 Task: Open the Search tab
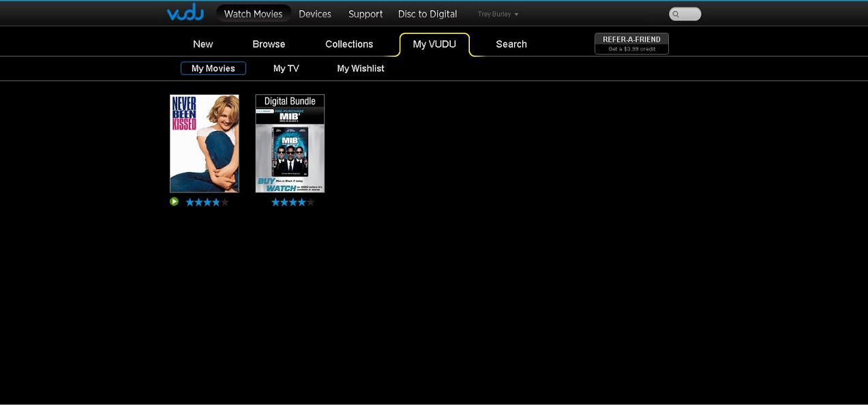tap(511, 44)
